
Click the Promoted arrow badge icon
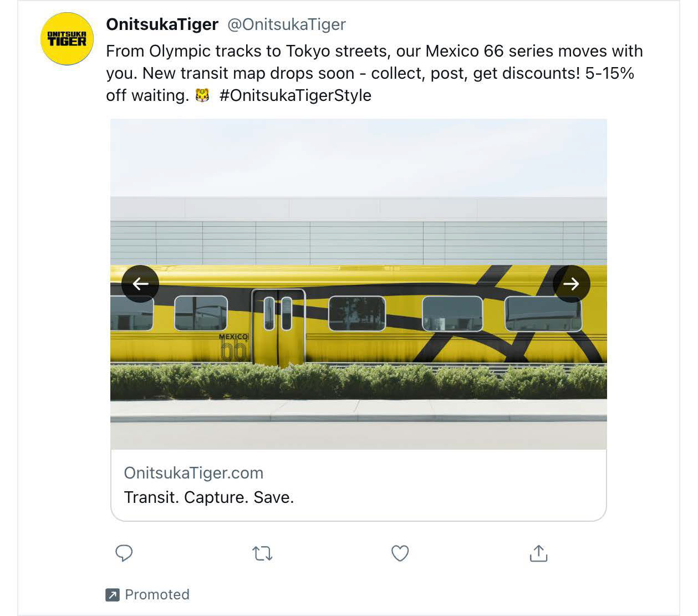click(112, 595)
